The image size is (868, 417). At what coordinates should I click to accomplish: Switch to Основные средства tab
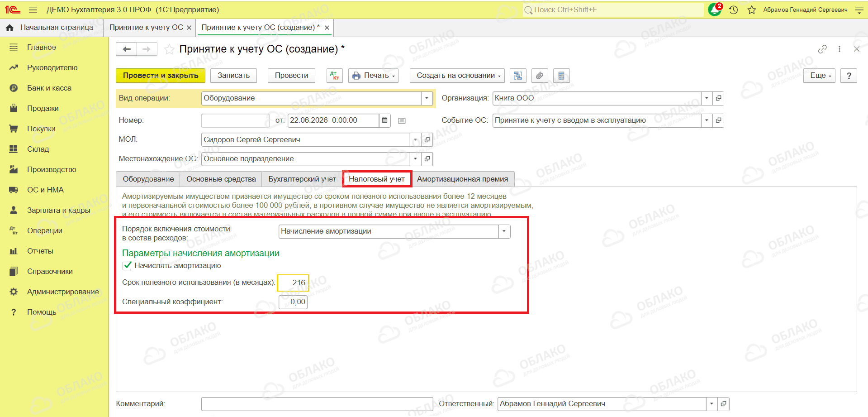click(x=221, y=179)
